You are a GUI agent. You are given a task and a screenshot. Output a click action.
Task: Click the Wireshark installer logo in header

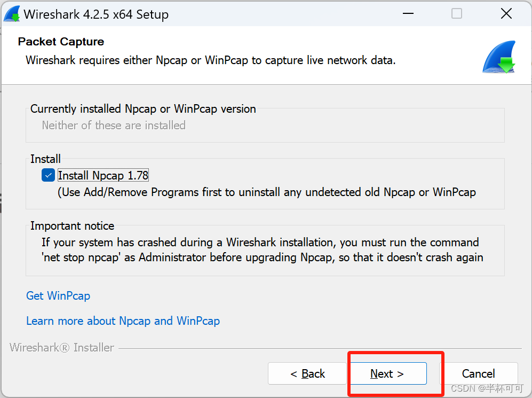click(499, 57)
